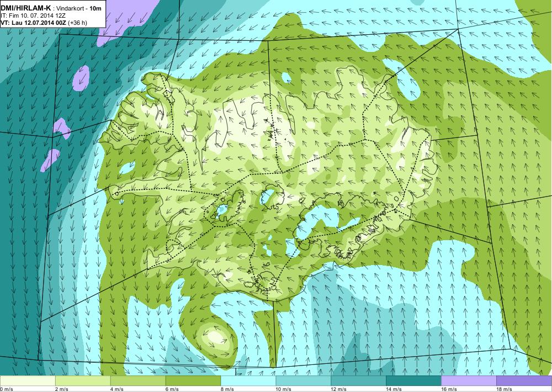Image resolution: width=552 pixels, height=392 pixels.
Task: Click the "0 m/s" legend label
Action: pyautogui.click(x=7, y=389)
